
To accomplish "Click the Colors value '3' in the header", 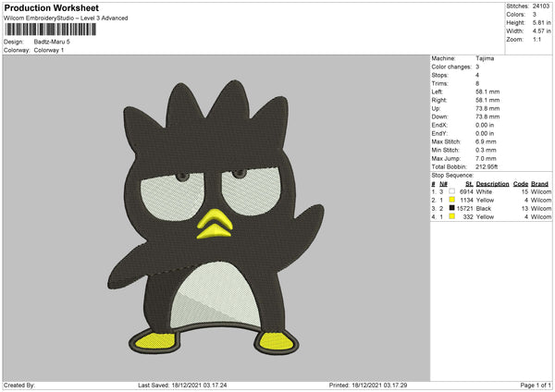I will (x=535, y=15).
